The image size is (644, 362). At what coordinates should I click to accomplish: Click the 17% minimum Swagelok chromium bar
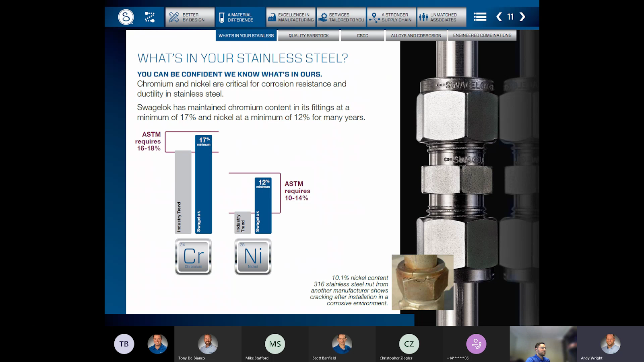[x=204, y=184]
